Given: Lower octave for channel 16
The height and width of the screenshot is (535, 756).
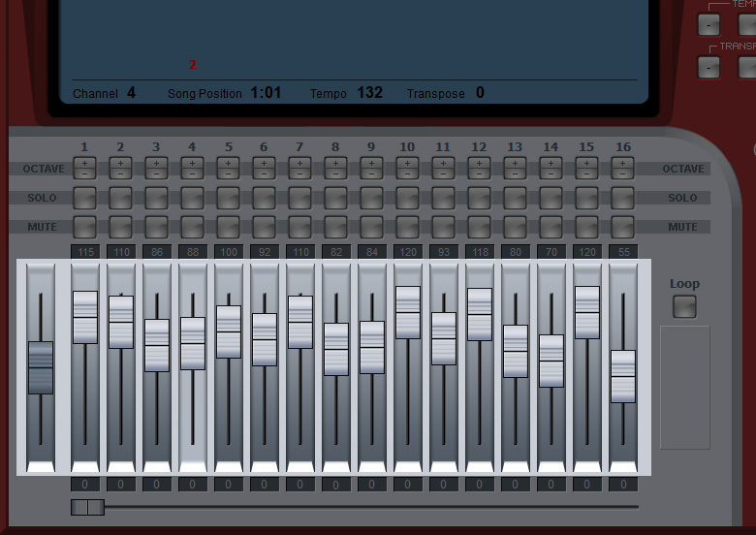Looking at the screenshot, I should pyautogui.click(x=622, y=173).
